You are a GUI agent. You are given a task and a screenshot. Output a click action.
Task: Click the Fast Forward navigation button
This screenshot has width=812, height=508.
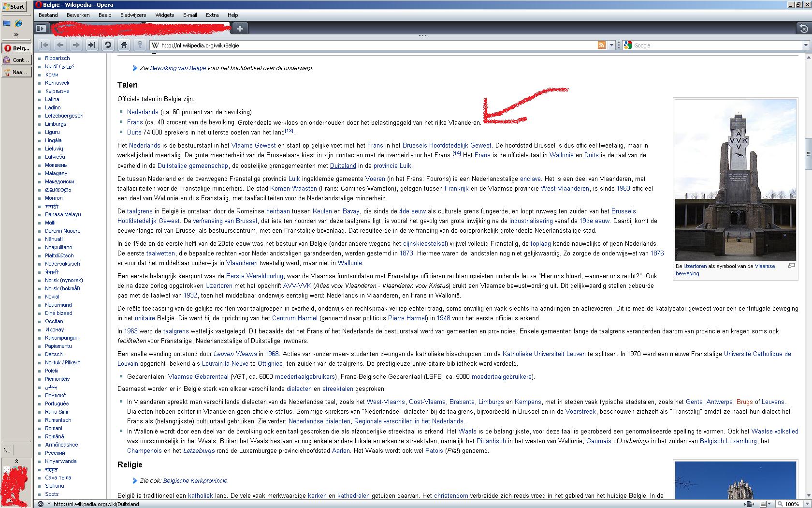[92, 45]
